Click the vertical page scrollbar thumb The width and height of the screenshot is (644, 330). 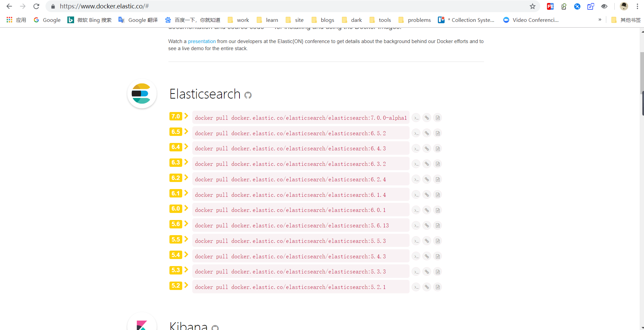point(642,73)
